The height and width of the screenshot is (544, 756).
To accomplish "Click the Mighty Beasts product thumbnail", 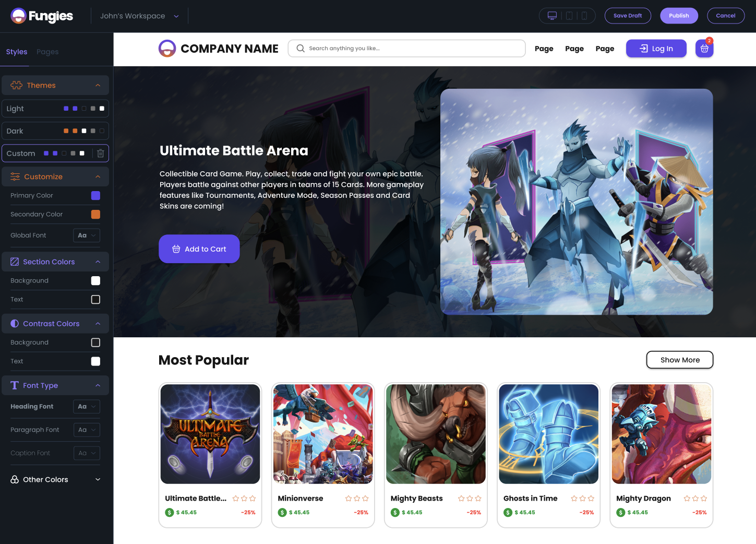I will coord(436,434).
